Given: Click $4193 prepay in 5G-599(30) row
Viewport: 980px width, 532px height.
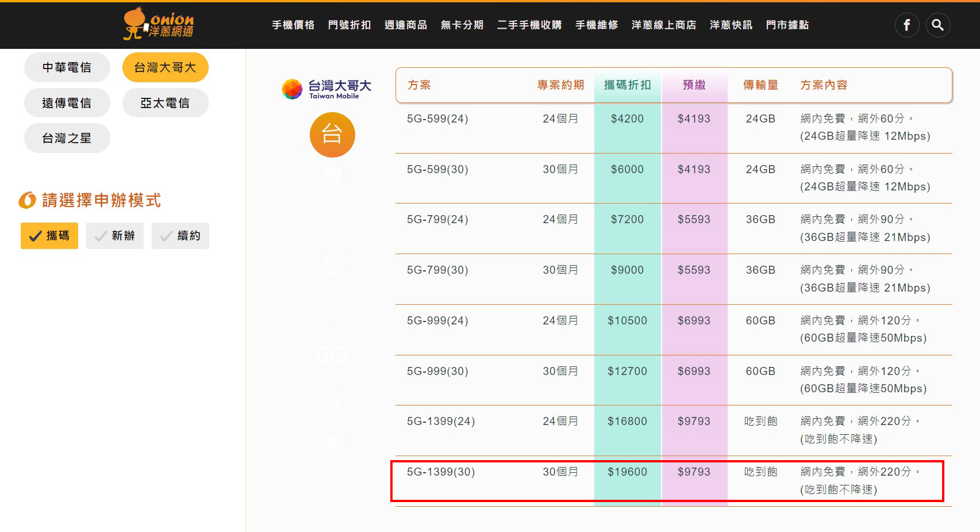Looking at the screenshot, I should [694, 169].
